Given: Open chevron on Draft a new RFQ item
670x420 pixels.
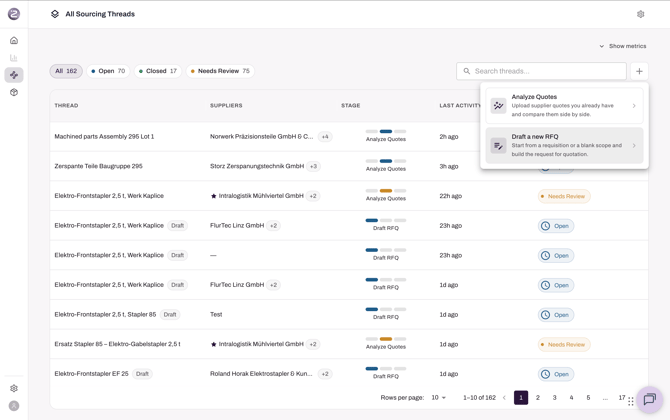Looking at the screenshot, I should (634, 145).
